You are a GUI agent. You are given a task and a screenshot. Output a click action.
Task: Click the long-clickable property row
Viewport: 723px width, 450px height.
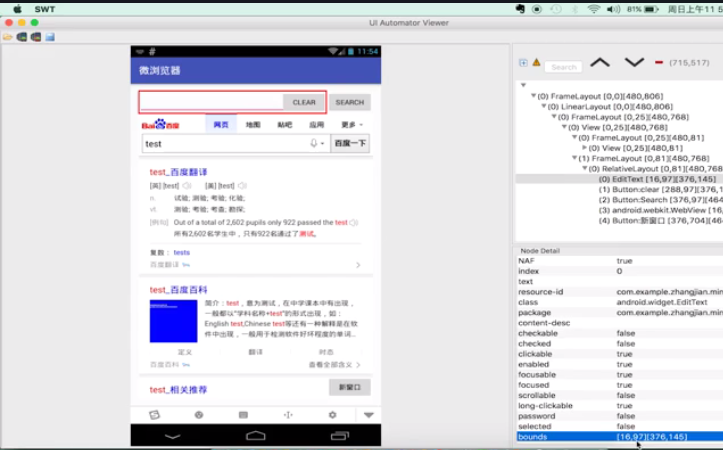coord(620,406)
